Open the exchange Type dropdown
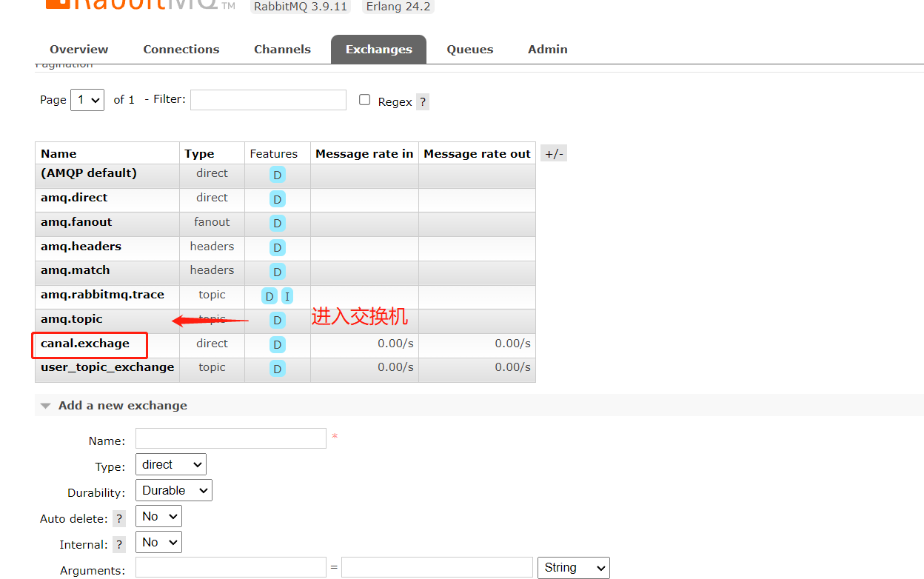The height and width of the screenshot is (579, 924). (x=171, y=464)
